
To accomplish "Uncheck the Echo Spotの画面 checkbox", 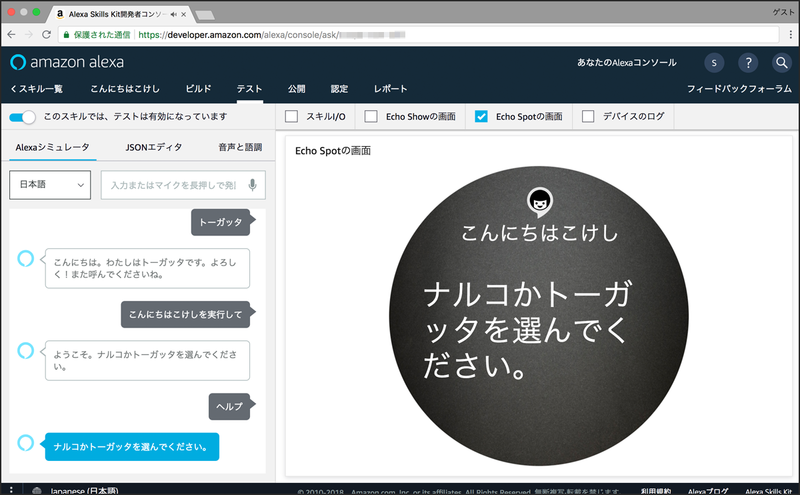I will [x=481, y=116].
